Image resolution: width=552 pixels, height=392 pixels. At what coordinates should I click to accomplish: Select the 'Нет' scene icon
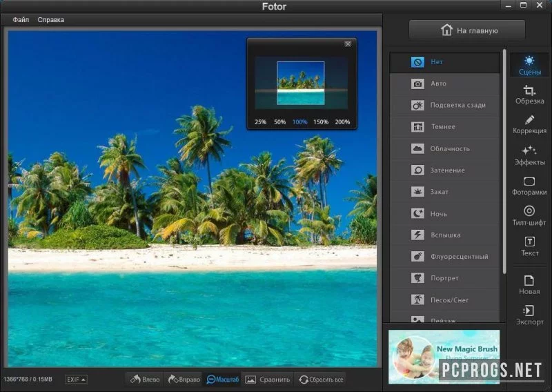417,62
